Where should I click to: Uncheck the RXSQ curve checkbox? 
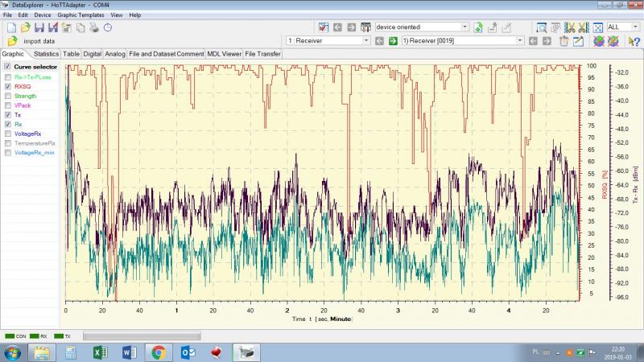click(x=8, y=86)
